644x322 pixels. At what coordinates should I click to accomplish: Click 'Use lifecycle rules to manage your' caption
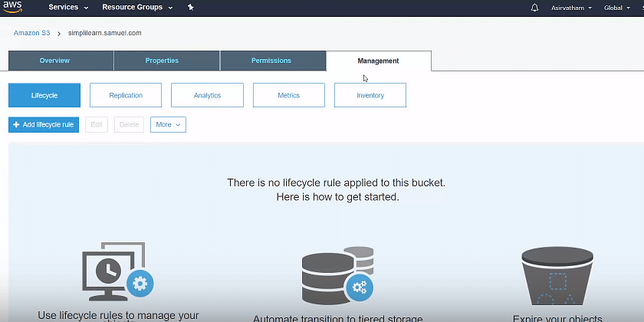point(118,315)
